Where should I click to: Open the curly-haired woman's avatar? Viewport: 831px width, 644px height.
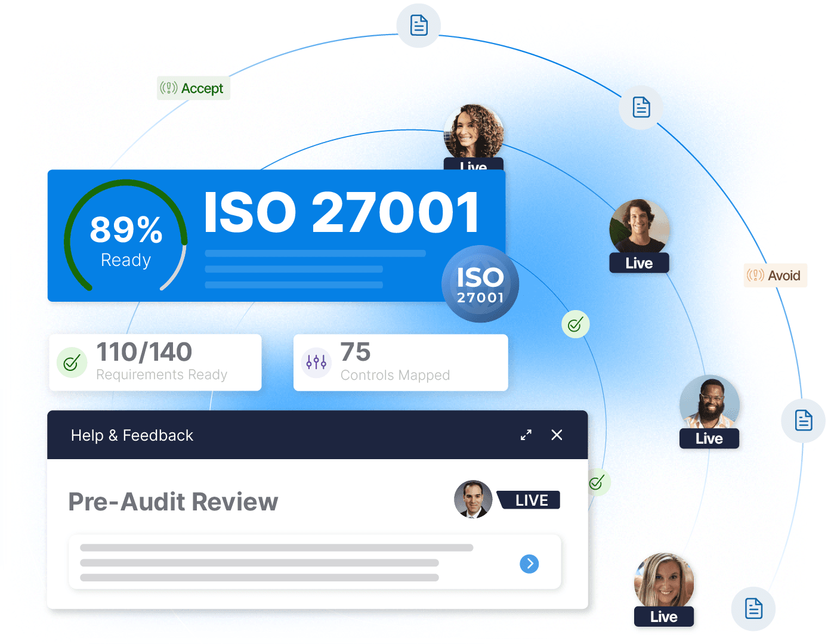pos(473,132)
